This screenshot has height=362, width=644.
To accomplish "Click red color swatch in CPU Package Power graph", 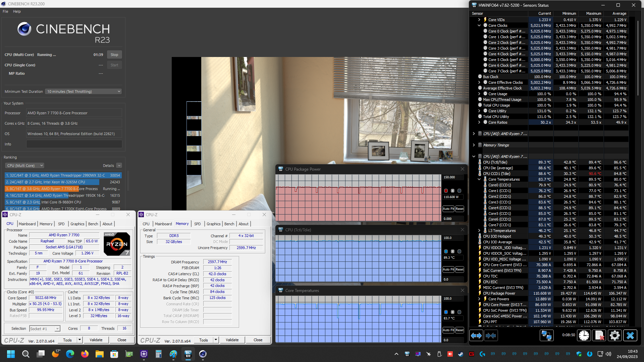I will (446, 191).
